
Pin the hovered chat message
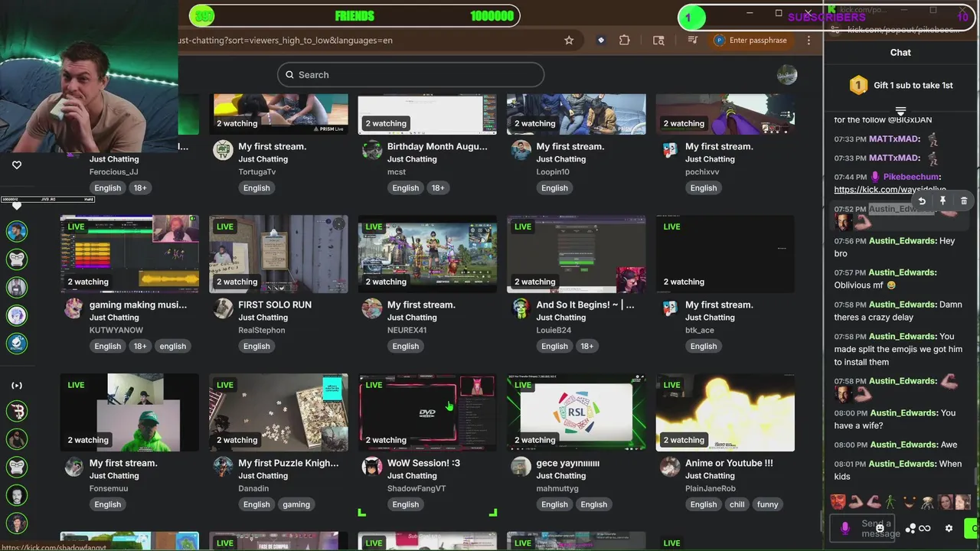(x=943, y=201)
